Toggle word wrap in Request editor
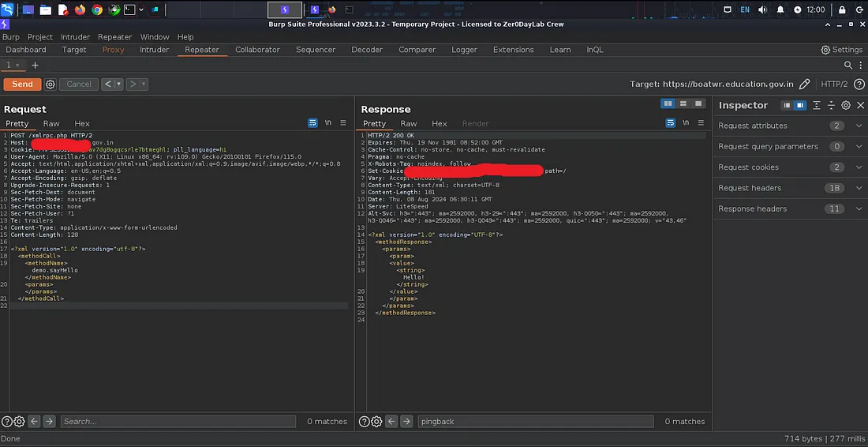This screenshot has height=447, width=868. pos(312,123)
